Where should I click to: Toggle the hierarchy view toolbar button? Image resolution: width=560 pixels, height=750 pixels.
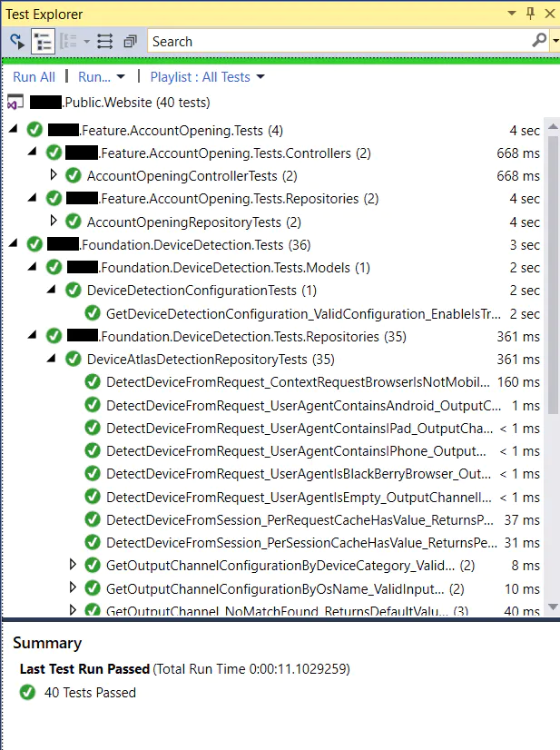43,42
